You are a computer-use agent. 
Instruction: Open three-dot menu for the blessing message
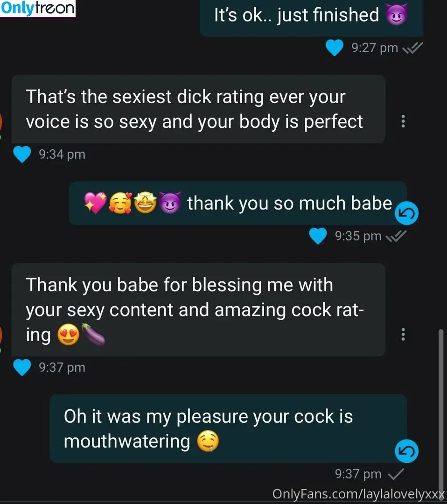(x=403, y=334)
